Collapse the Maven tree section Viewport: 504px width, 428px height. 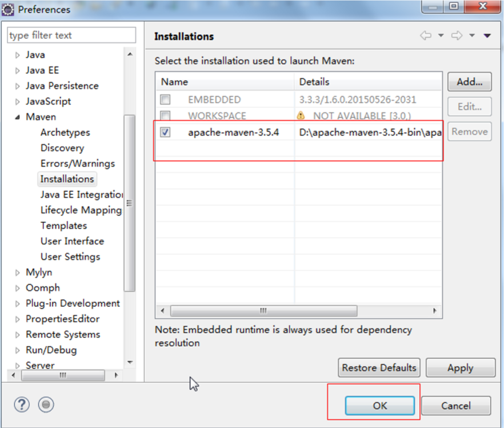tap(16, 117)
